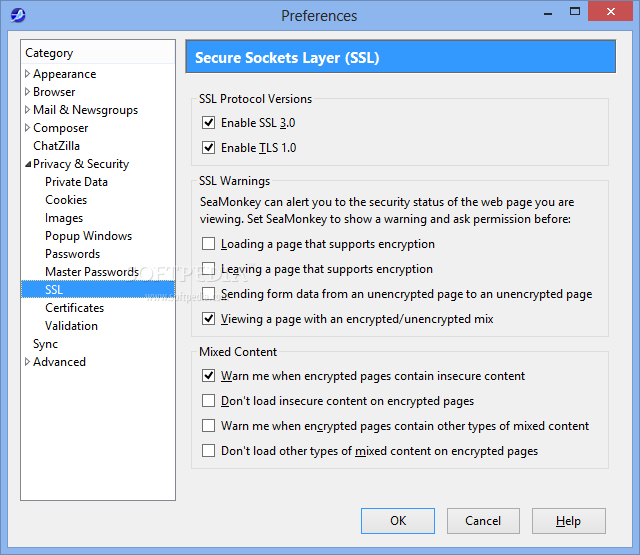
Task: Open Master Passwords preferences
Action: click(x=92, y=272)
